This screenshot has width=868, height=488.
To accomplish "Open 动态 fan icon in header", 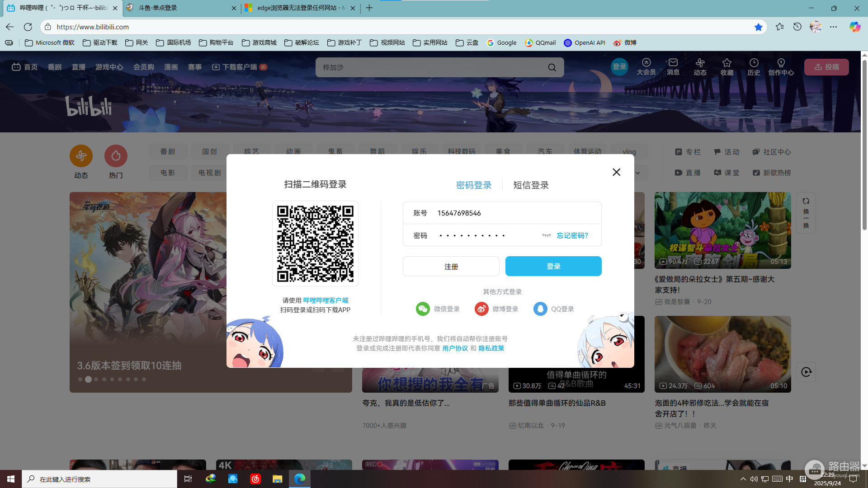I will [700, 67].
